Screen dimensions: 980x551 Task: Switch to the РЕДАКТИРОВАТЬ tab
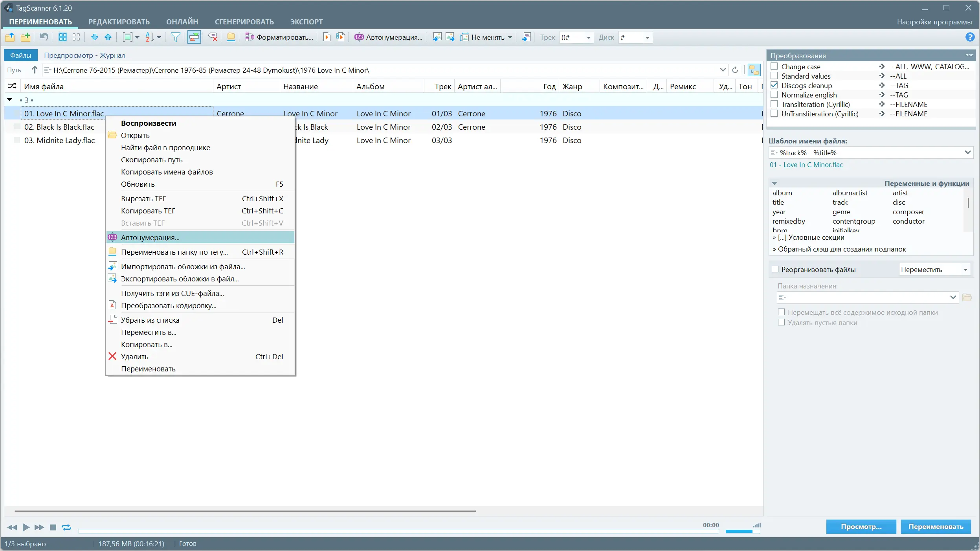[119, 22]
